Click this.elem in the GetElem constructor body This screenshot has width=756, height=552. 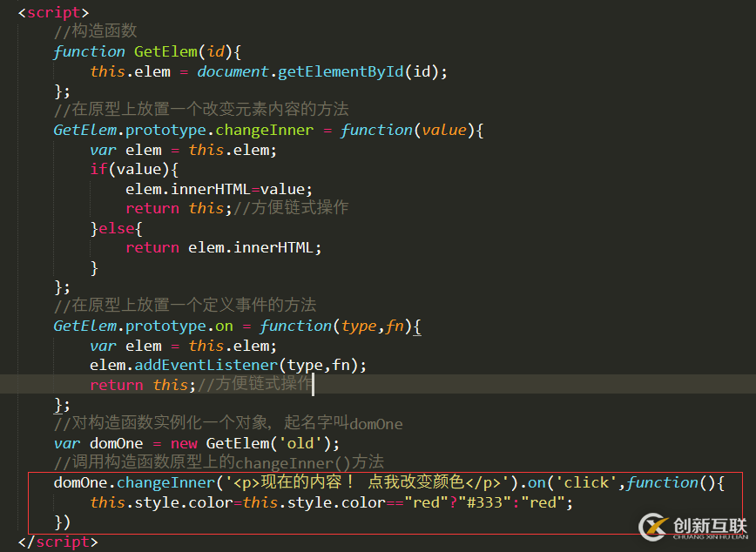coord(130,72)
